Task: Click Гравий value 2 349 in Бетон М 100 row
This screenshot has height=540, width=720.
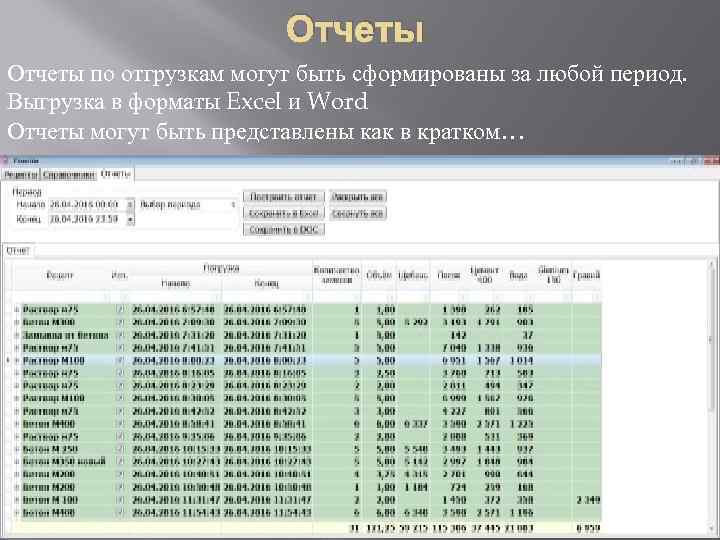Action: [588, 500]
